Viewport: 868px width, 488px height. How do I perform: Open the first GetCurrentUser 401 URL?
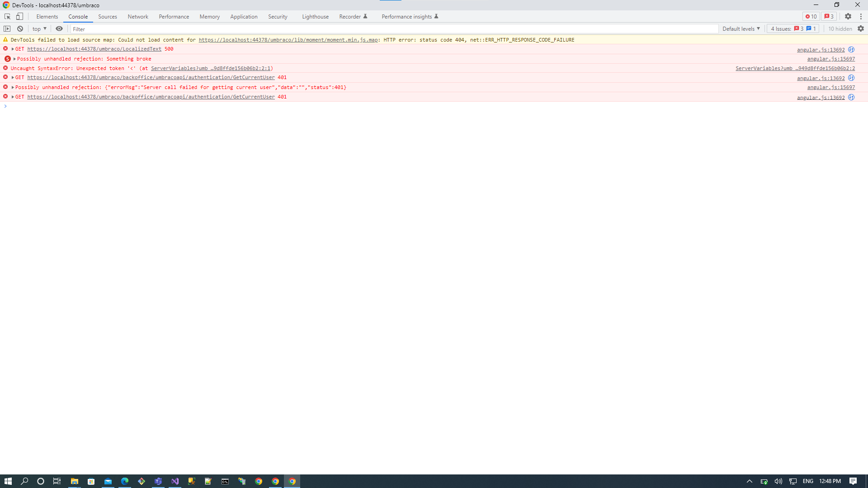click(151, 77)
